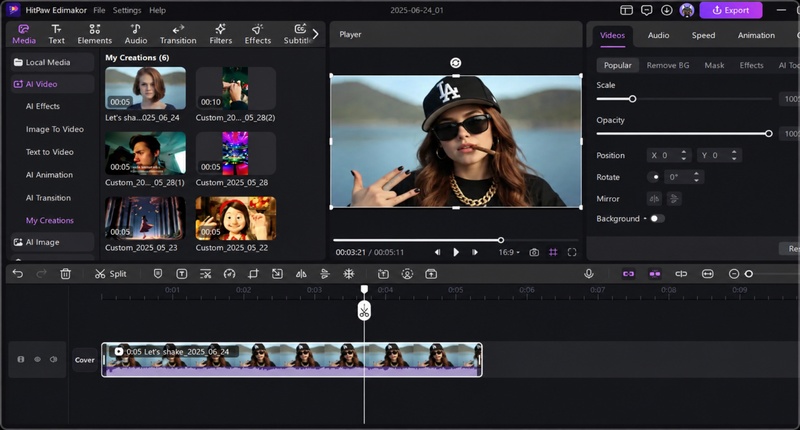This screenshot has height=430, width=800.
Task: Expand the AI Image section in the sidebar
Action: point(53,242)
